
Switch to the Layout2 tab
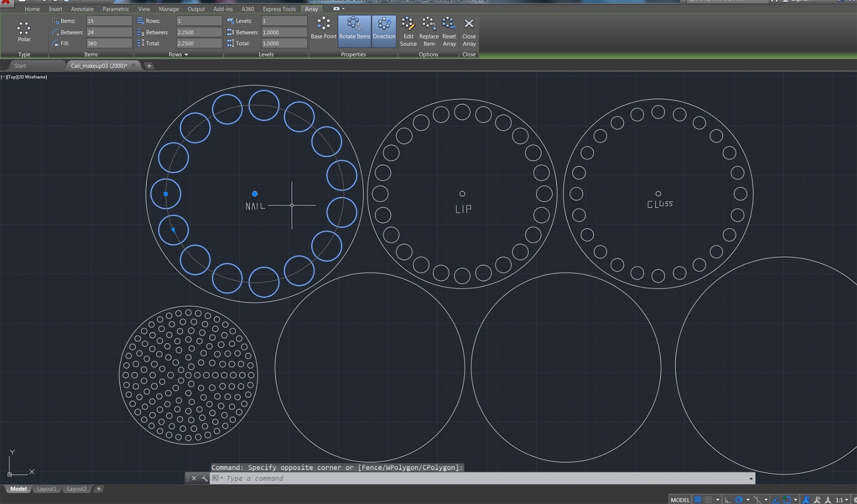(x=77, y=489)
